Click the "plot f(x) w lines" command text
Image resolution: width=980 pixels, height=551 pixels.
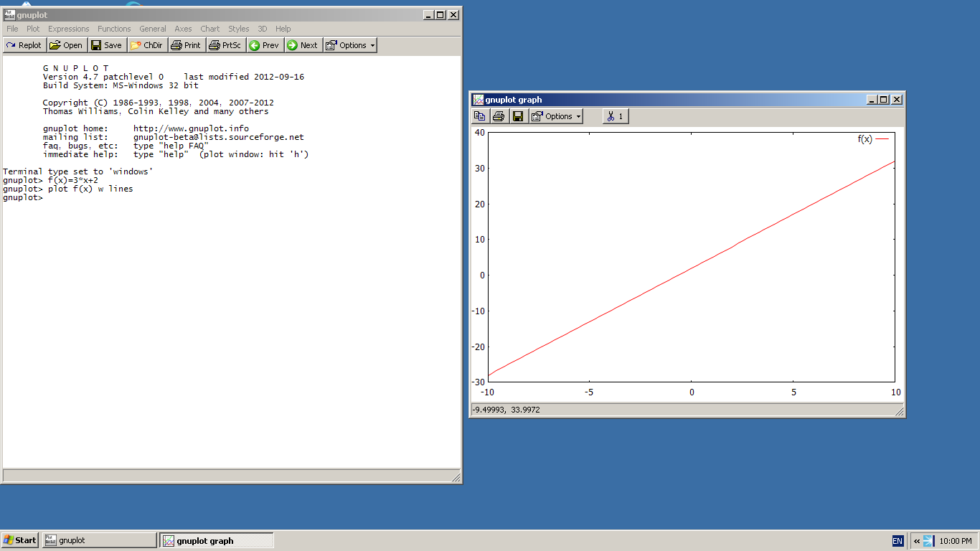tap(90, 189)
